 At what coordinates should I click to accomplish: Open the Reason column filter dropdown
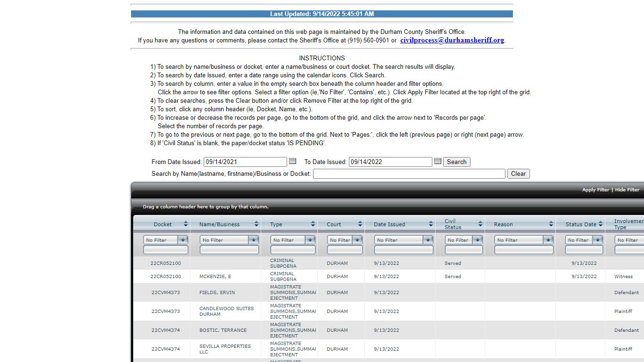548,240
